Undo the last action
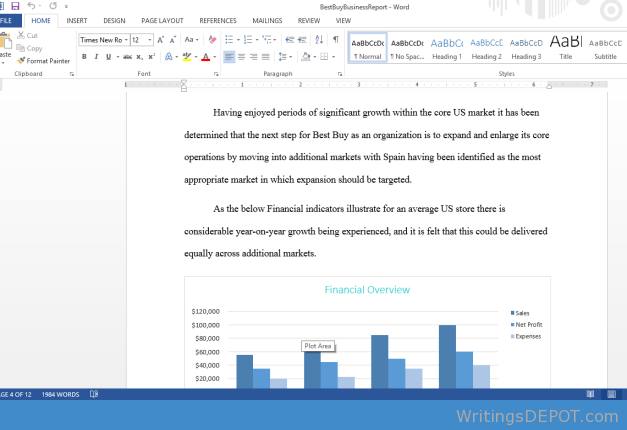 pos(31,6)
